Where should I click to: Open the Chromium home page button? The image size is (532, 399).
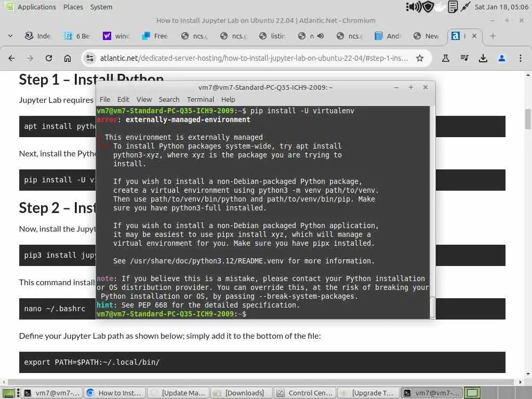tap(68, 58)
